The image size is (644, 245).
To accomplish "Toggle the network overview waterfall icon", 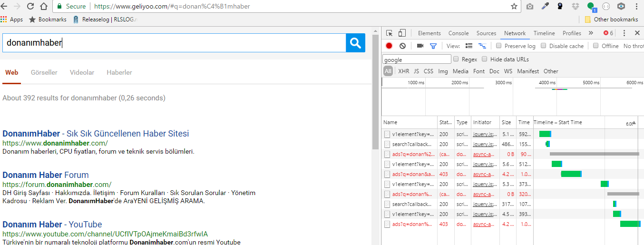I will (x=482, y=46).
